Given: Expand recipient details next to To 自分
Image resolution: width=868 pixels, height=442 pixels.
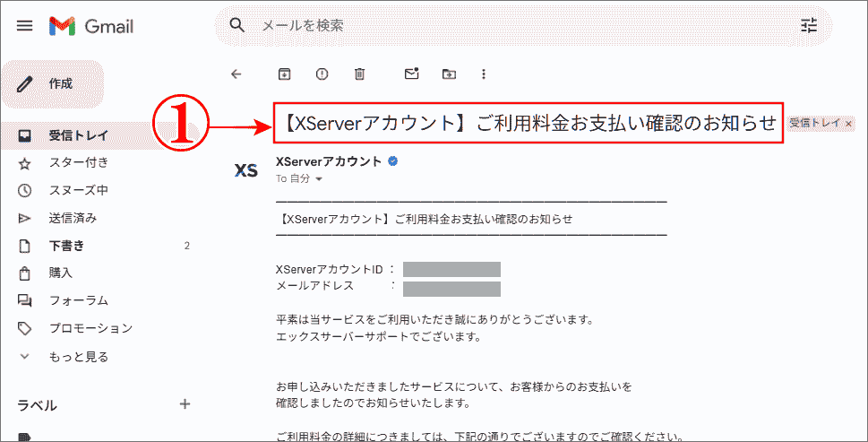Looking at the screenshot, I should tap(318, 179).
